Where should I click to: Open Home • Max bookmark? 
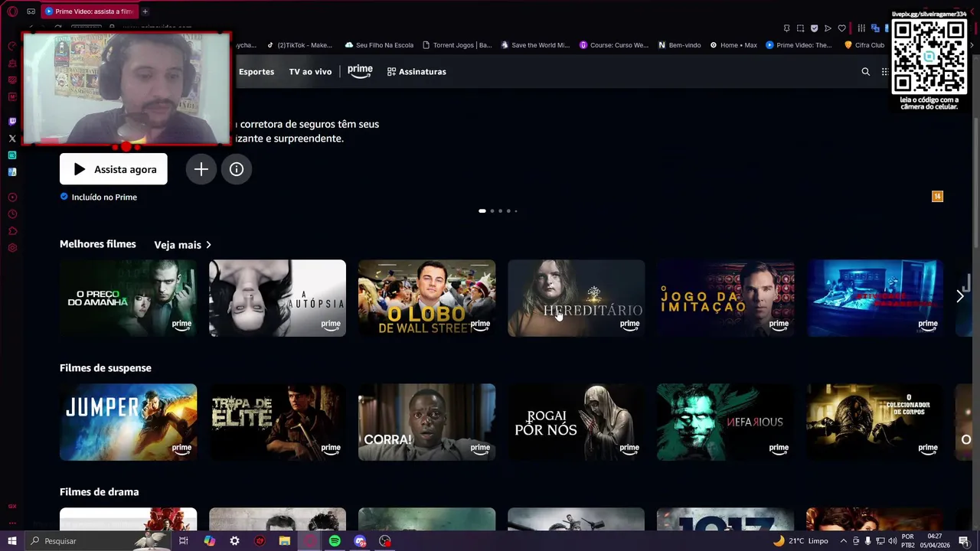[733, 45]
